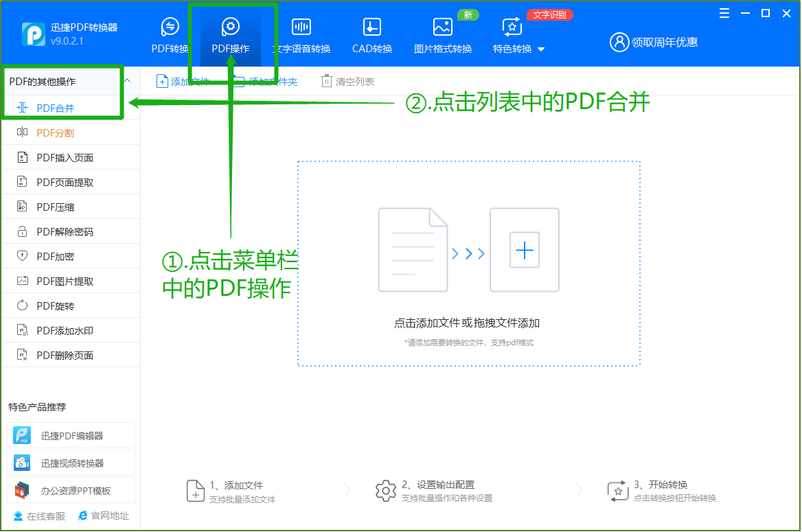Expand the 特色转换 dropdown arrow
The image size is (802, 532).
pyautogui.click(x=541, y=49)
